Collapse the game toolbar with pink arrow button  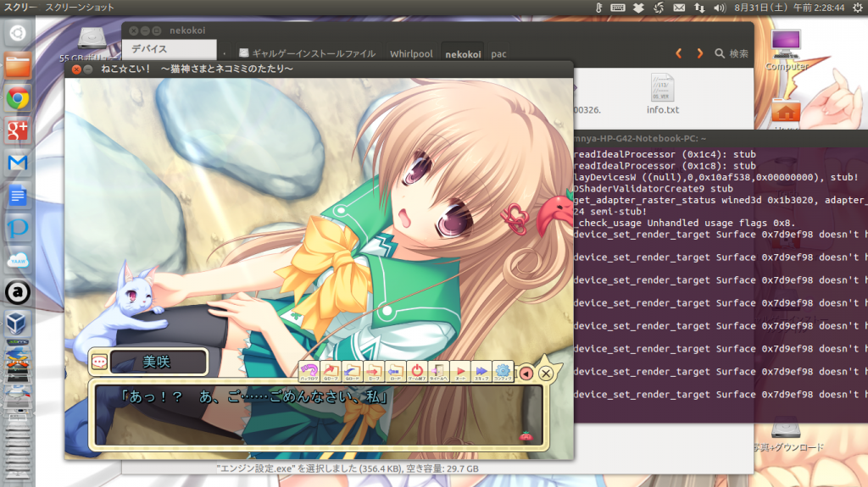coord(526,374)
